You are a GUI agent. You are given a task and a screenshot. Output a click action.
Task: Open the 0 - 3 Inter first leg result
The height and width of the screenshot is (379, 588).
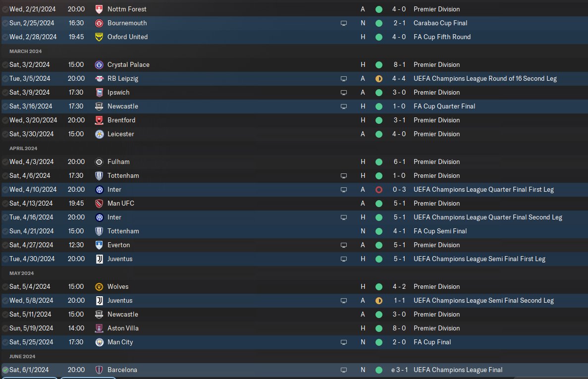[x=399, y=189]
